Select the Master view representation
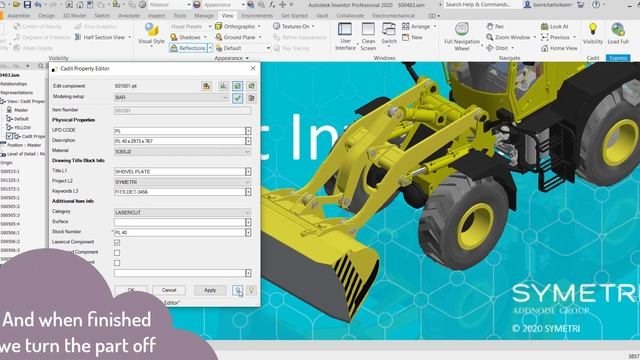 pyautogui.click(x=21, y=110)
